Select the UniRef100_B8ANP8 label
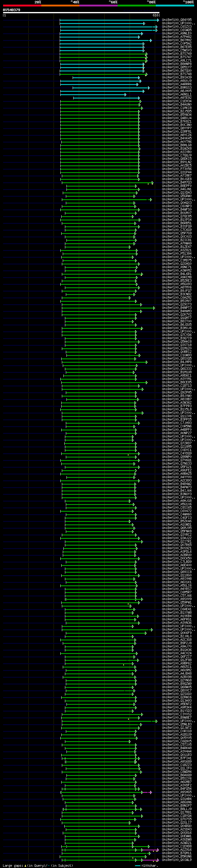The image size is (197, 868). (177, 64)
